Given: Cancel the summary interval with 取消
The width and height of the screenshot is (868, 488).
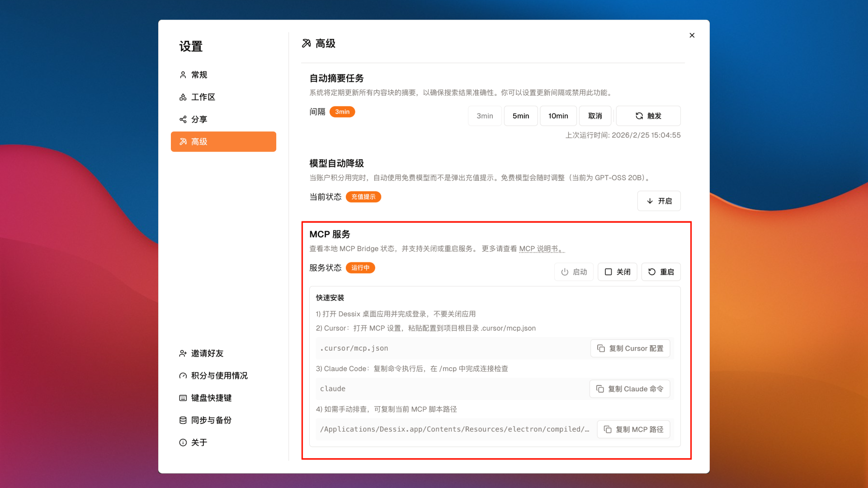Looking at the screenshot, I should pos(595,116).
